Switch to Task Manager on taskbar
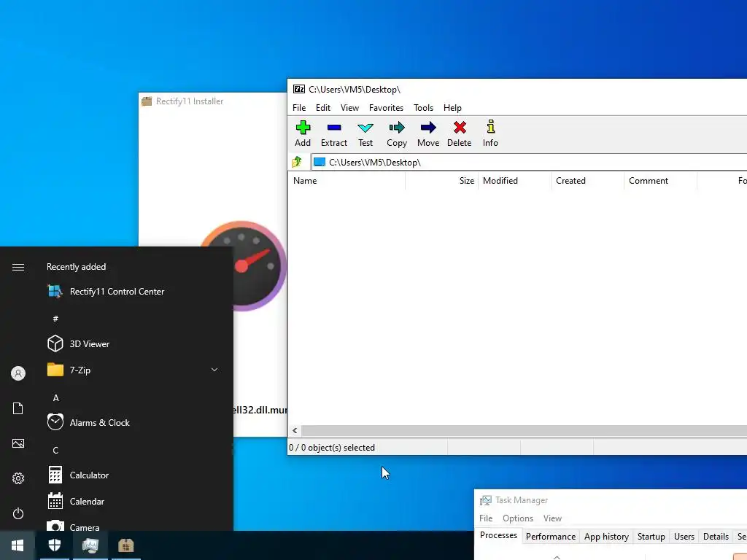The height and width of the screenshot is (560, 747). pos(90,545)
